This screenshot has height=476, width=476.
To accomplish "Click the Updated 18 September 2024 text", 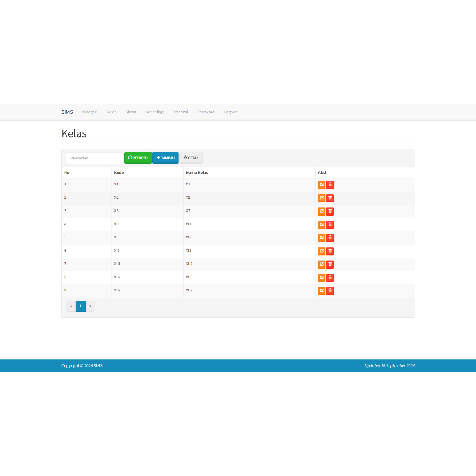I will (390, 366).
